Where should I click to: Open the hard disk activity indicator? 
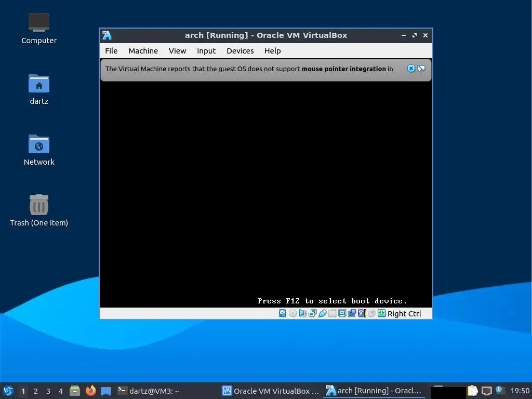click(282, 313)
